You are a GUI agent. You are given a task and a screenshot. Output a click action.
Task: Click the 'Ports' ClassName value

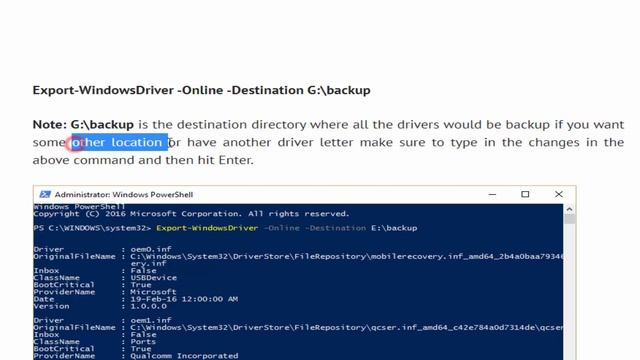pyautogui.click(x=143, y=342)
